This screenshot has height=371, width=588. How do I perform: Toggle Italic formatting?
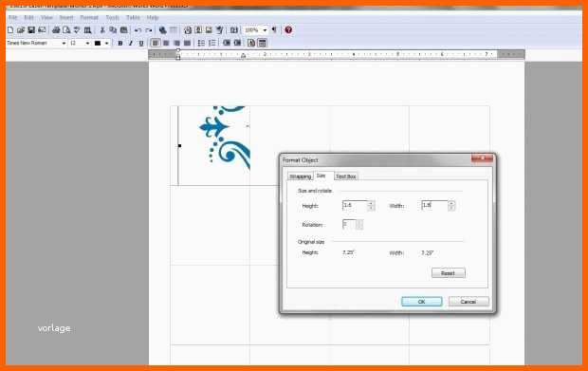pyautogui.click(x=131, y=43)
